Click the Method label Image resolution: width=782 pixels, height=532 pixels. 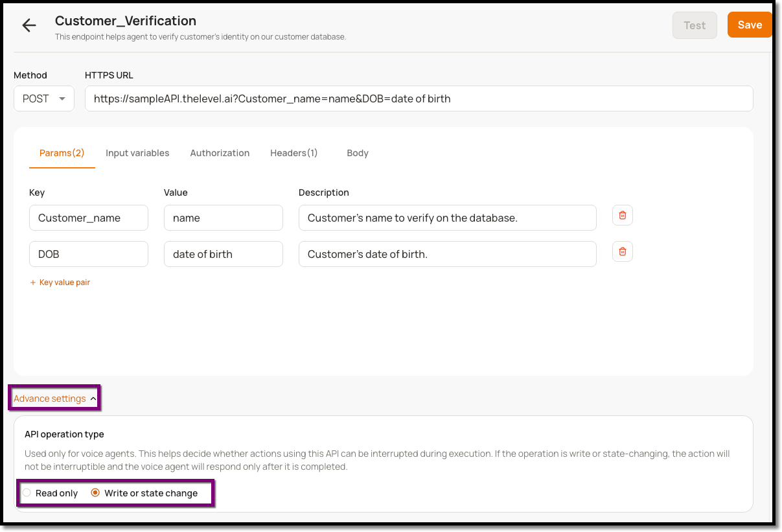coord(30,75)
